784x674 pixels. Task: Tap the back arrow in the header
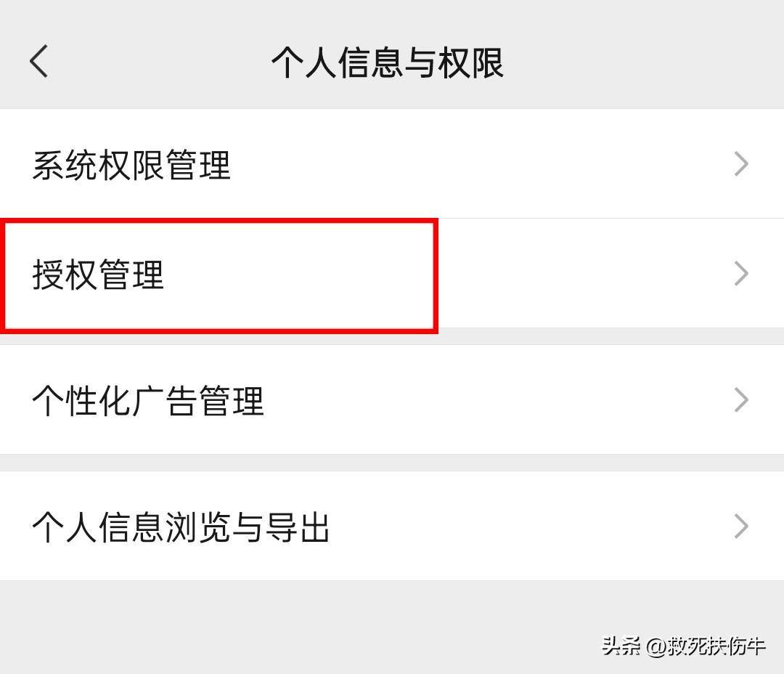click(x=39, y=61)
